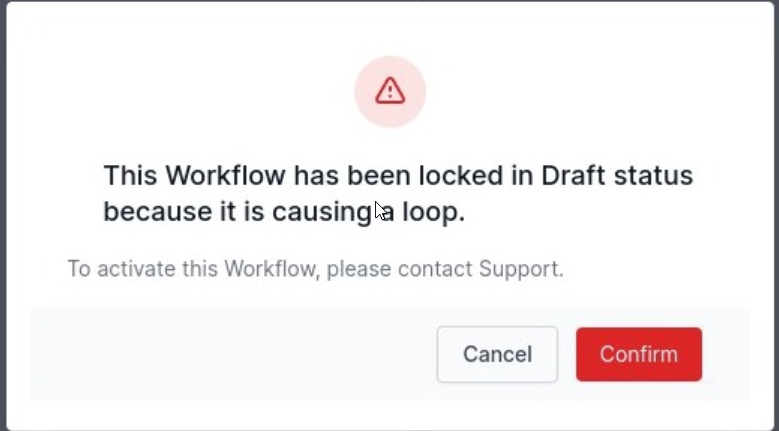The width and height of the screenshot is (779, 431).
Task: Click the red warning triangle icon
Action: [x=390, y=91]
